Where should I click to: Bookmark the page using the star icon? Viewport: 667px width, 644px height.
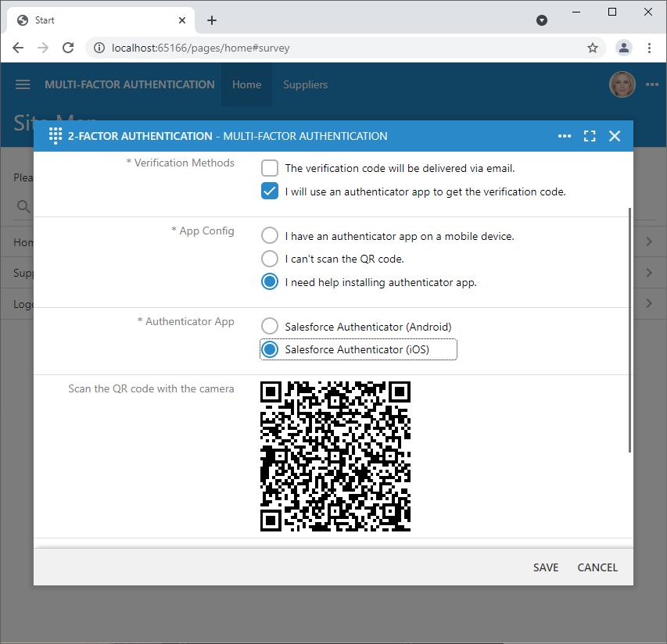593,48
